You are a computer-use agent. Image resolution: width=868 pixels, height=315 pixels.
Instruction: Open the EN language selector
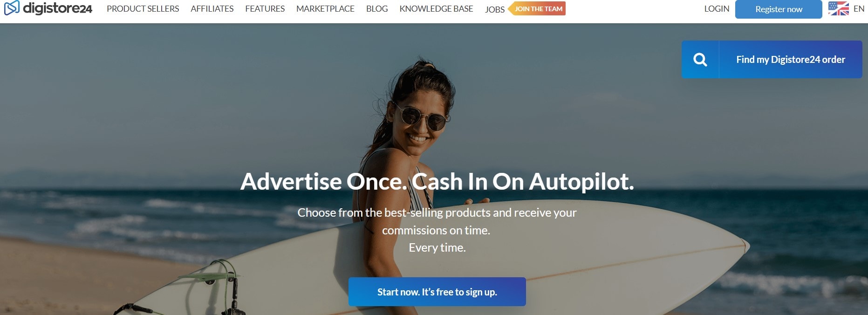tap(859, 9)
